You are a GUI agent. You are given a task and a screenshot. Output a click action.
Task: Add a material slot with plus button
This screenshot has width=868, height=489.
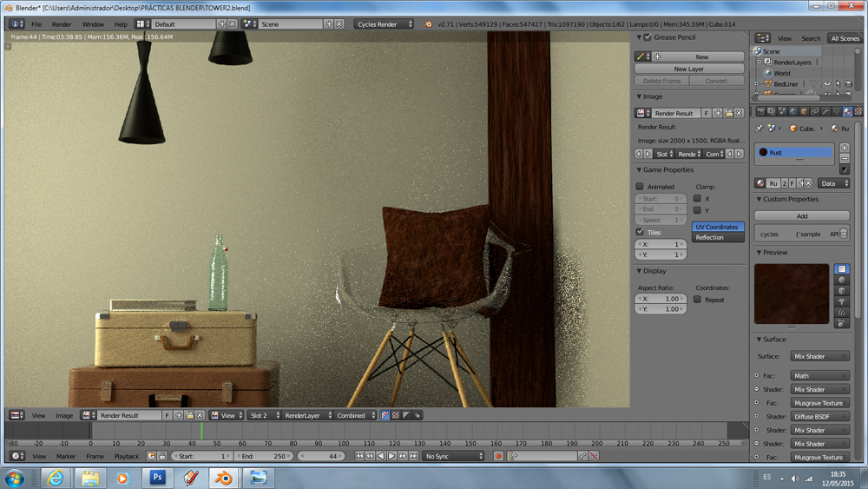tap(845, 148)
